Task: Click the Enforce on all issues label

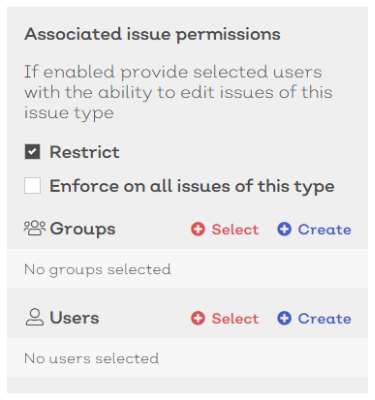Action: click(192, 186)
